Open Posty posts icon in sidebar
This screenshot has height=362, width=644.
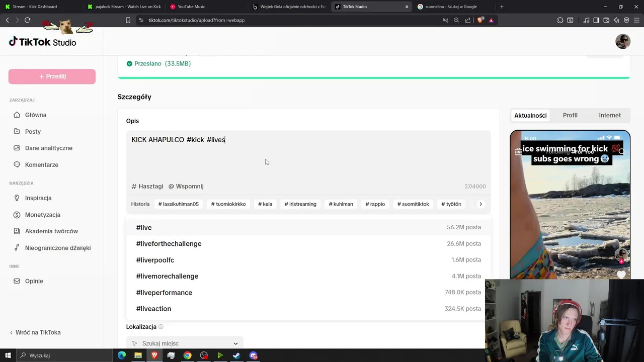coord(17,131)
